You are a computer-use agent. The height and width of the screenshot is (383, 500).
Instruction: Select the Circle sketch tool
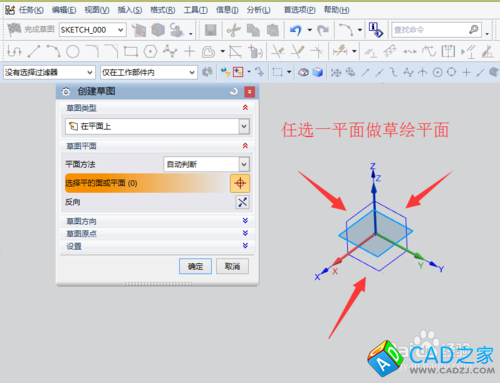(72, 51)
